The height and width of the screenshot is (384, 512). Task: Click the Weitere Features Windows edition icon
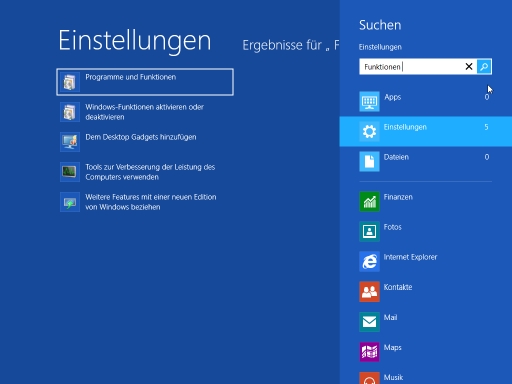click(x=70, y=202)
